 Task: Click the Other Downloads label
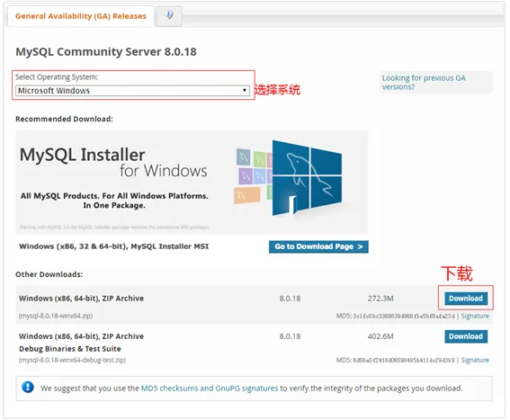[x=49, y=274]
